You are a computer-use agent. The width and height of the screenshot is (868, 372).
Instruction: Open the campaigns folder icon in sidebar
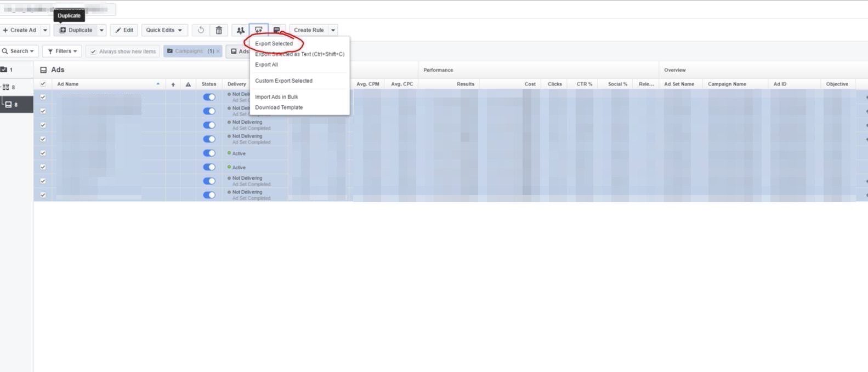[x=4, y=70]
